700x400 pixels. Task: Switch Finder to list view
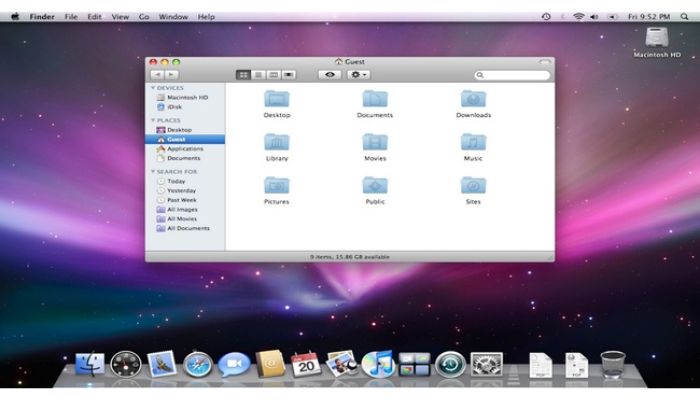coord(258,75)
